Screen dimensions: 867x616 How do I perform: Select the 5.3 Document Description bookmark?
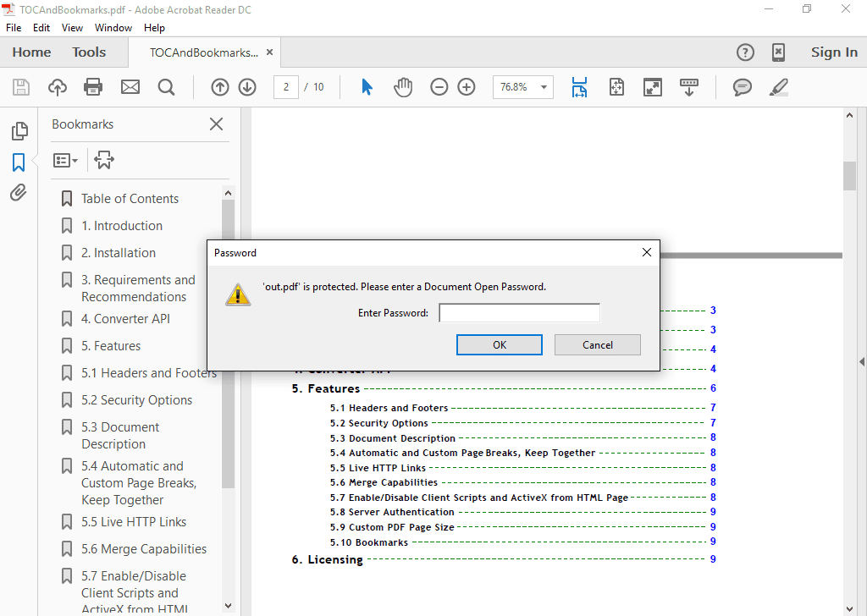click(120, 435)
